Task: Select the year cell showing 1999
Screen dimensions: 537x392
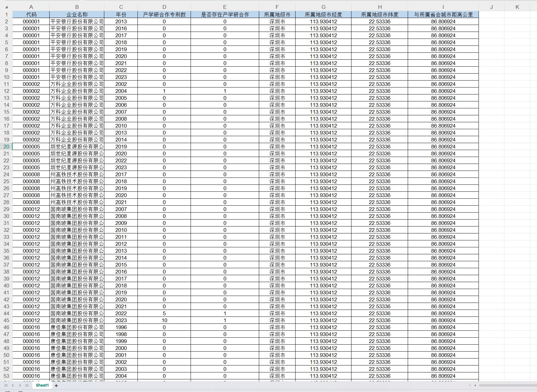Action: coord(121,341)
